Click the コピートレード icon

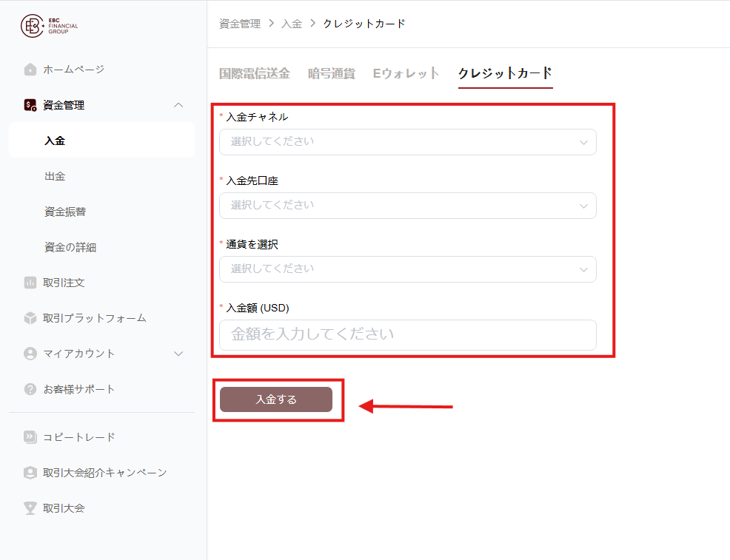pyautogui.click(x=30, y=437)
